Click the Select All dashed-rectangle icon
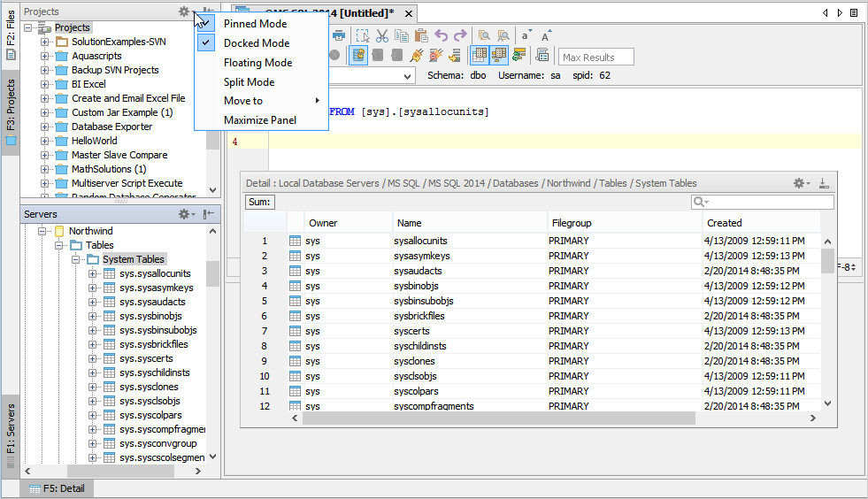The width and height of the screenshot is (868, 499). (363, 36)
